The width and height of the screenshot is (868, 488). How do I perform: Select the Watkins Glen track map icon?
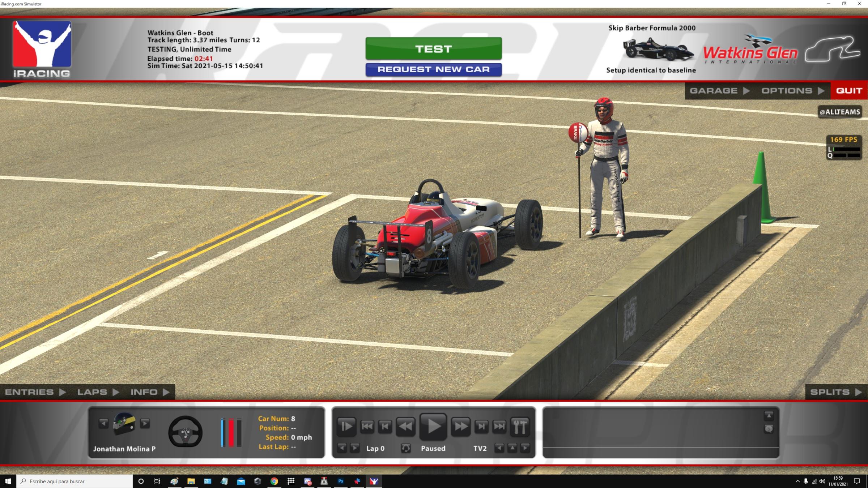(835, 50)
